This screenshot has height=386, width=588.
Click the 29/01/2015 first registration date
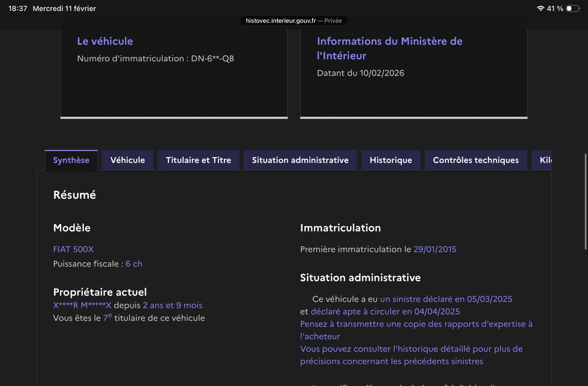pos(435,249)
